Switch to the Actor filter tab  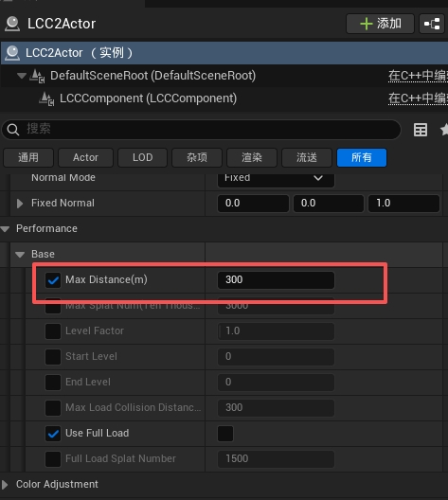coord(85,157)
